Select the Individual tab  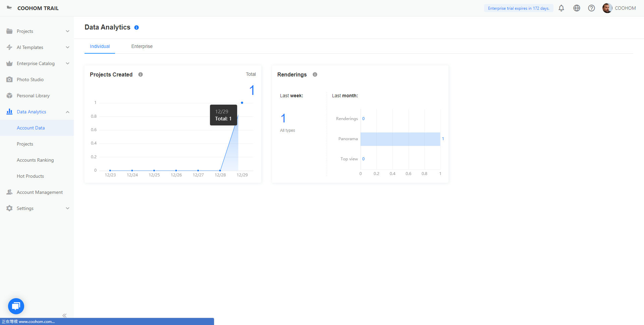[100, 46]
